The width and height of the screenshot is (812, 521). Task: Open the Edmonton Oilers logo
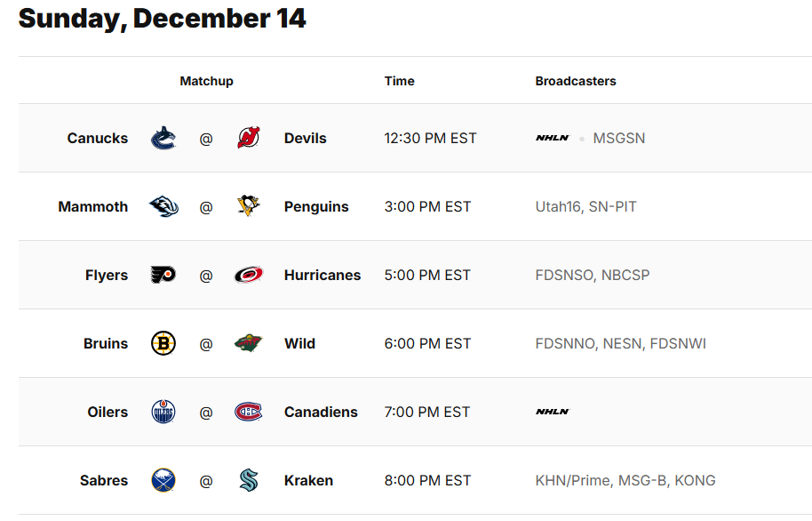163,412
